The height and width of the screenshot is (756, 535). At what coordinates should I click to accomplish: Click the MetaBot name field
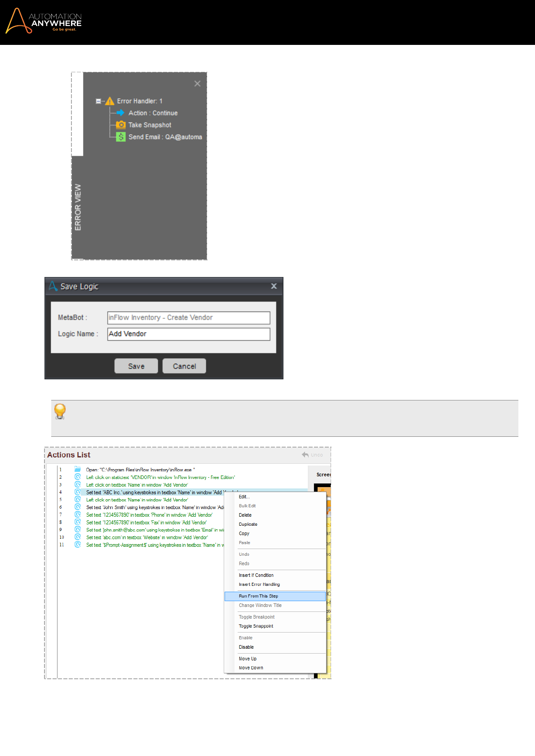point(189,317)
